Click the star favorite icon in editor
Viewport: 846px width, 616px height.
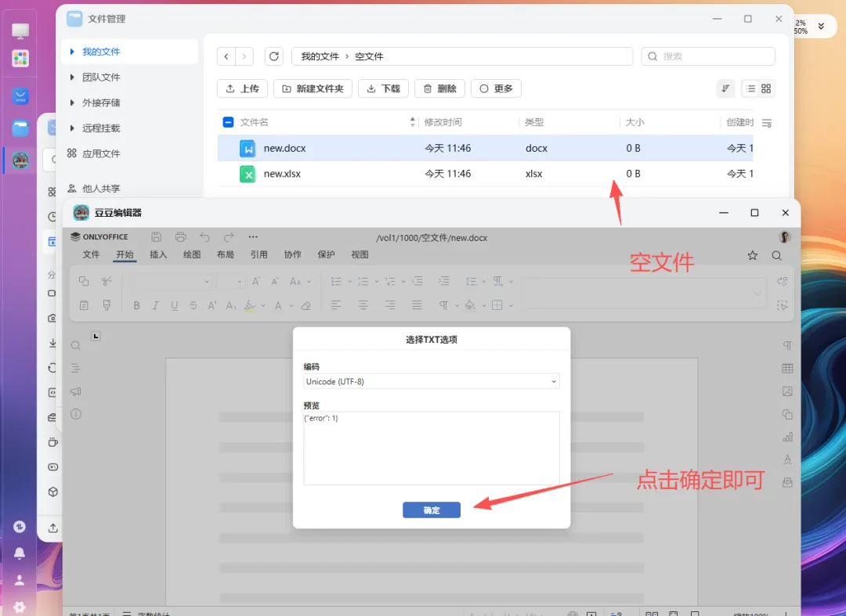pos(752,255)
